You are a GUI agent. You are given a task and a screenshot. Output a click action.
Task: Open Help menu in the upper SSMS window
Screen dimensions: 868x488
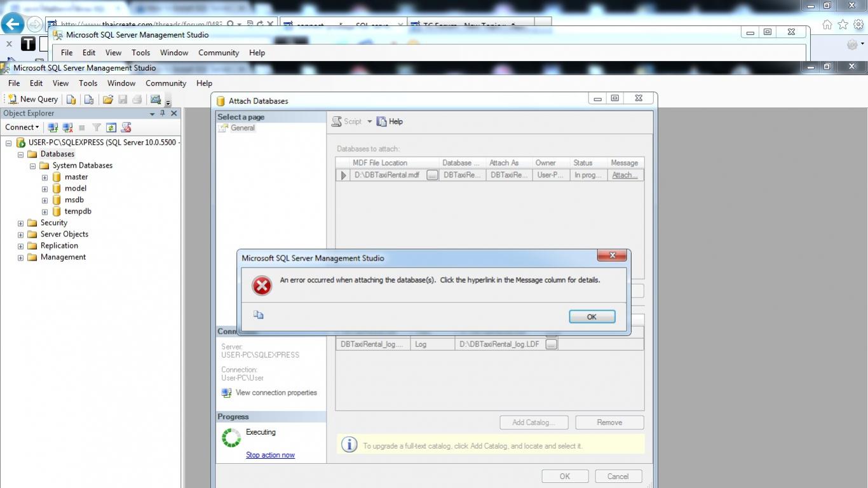click(x=257, y=53)
